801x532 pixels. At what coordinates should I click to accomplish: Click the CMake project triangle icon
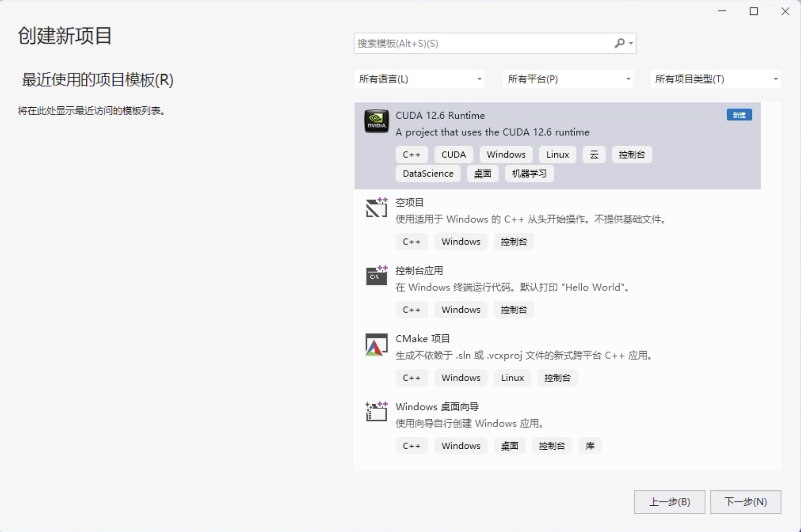click(x=376, y=345)
